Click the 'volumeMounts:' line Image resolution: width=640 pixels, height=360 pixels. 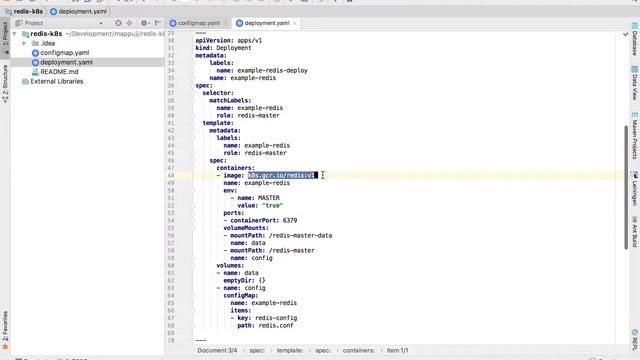click(246, 228)
